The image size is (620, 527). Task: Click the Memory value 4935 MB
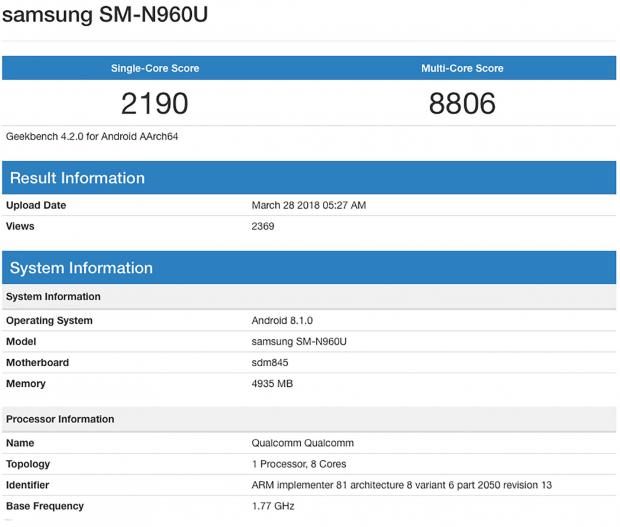pyautogui.click(x=271, y=384)
